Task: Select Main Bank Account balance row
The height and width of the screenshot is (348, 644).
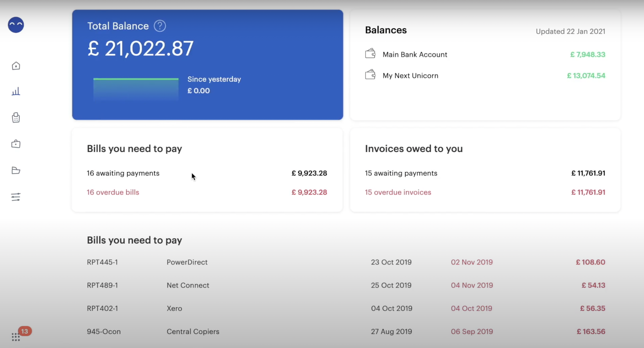Action: 415,55
